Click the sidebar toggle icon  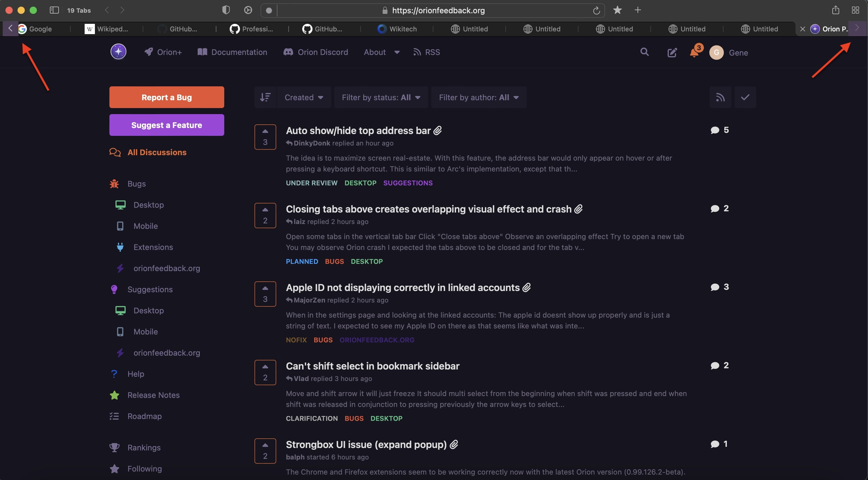54,10
